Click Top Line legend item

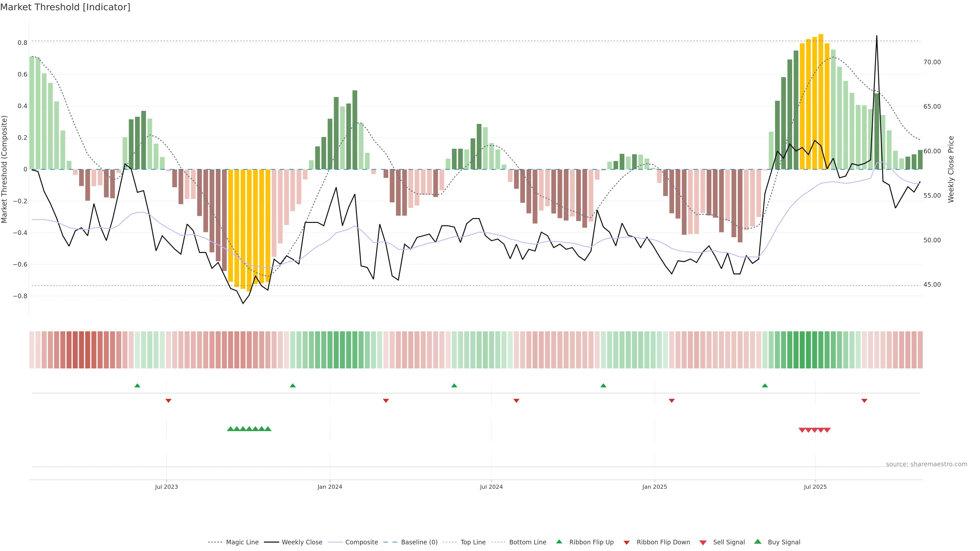473,542
